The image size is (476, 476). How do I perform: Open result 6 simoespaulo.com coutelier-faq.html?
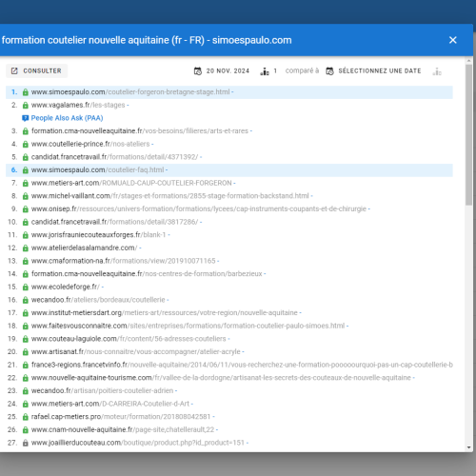97,170
